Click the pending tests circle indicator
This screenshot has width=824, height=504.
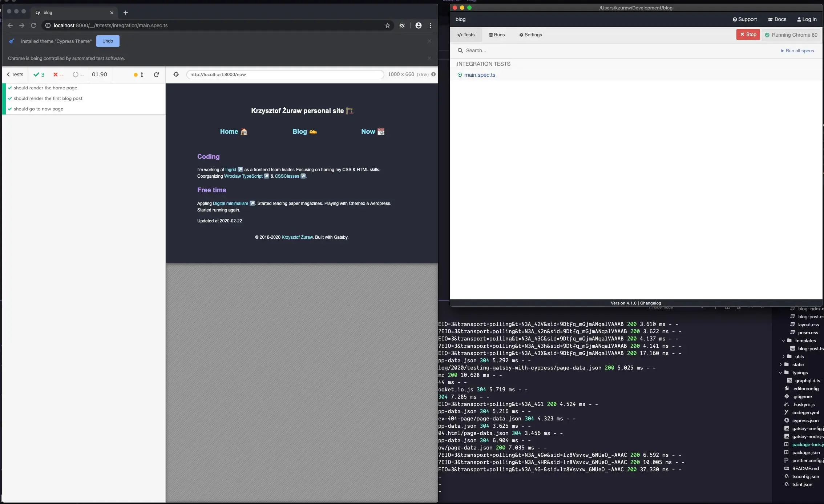[76, 74]
